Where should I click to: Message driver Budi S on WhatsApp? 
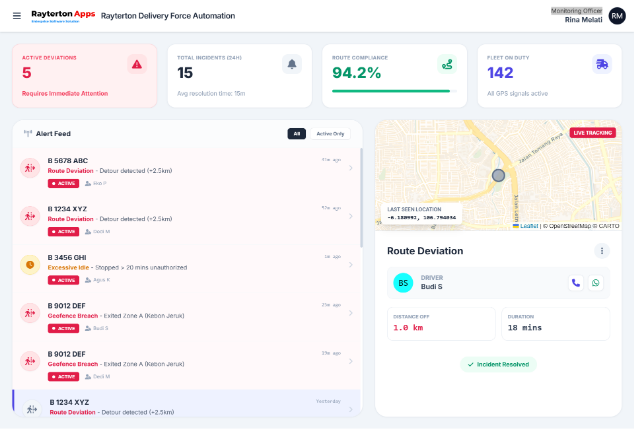[596, 283]
